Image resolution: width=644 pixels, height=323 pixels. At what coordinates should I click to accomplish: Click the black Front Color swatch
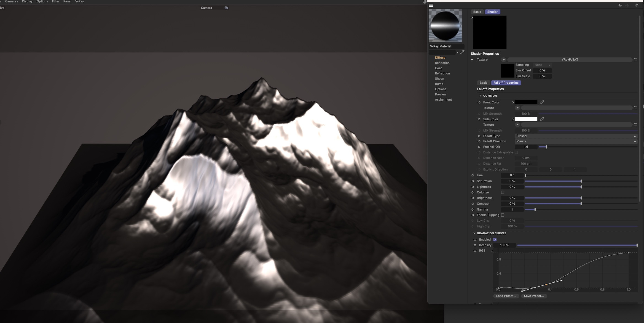coord(526,102)
